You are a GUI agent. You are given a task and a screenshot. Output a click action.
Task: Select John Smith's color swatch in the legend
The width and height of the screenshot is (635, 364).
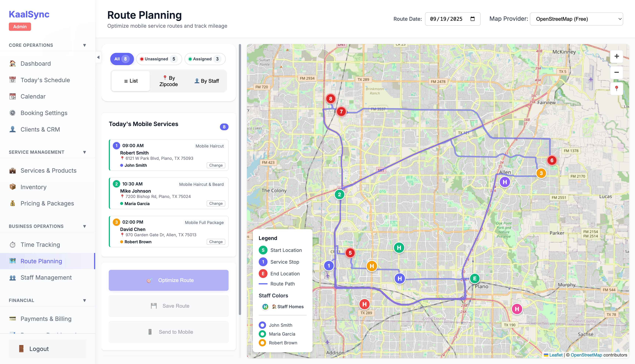262,325
